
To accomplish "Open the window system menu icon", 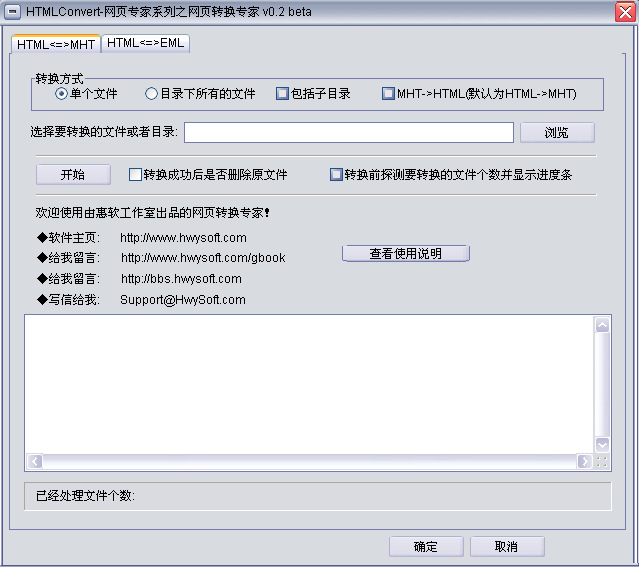I will pos(12,11).
